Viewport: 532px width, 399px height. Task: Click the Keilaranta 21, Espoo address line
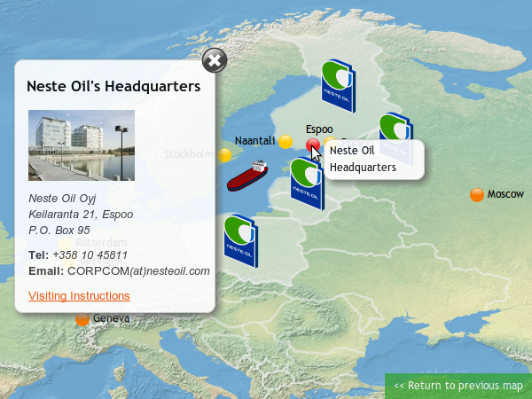coord(81,215)
